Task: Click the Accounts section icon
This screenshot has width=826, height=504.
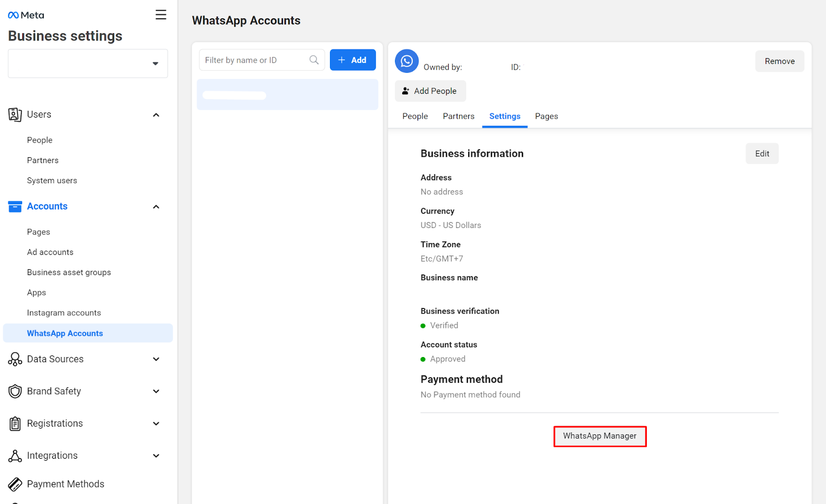Action: [15, 206]
